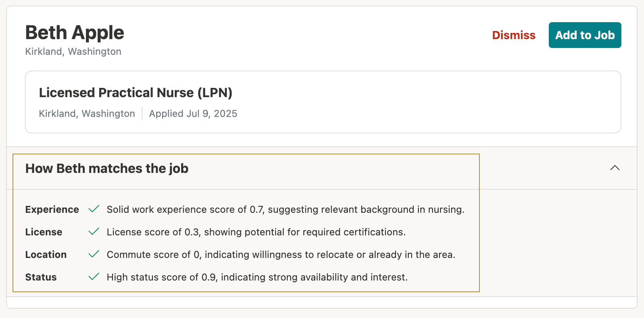Click the work experience score description text
Image resolution: width=644 pixels, height=318 pixels.
[x=285, y=210]
